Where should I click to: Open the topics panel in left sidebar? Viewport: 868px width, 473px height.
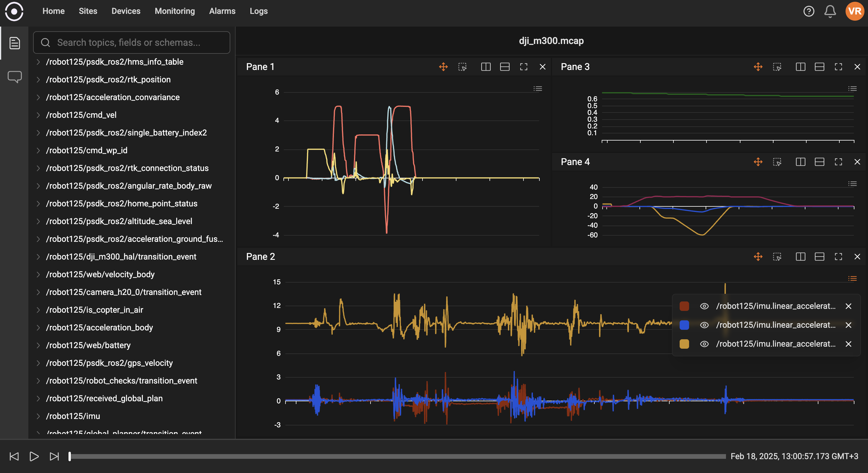point(14,43)
